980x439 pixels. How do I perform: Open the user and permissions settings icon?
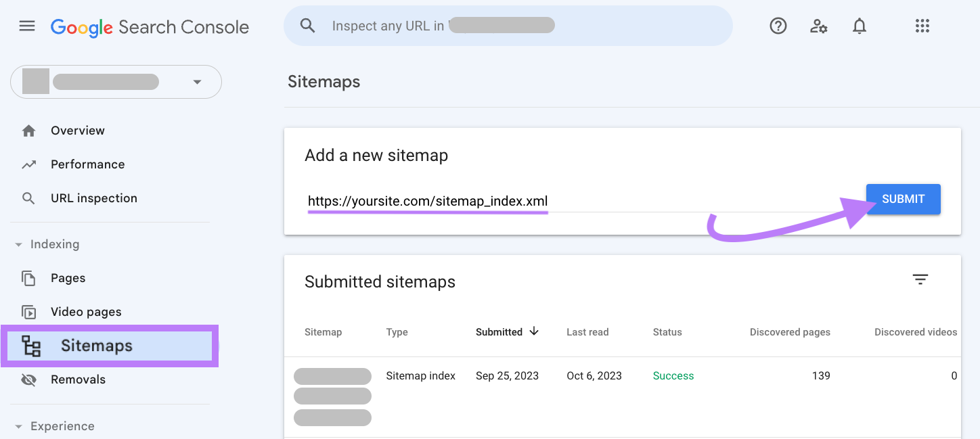(x=819, y=26)
